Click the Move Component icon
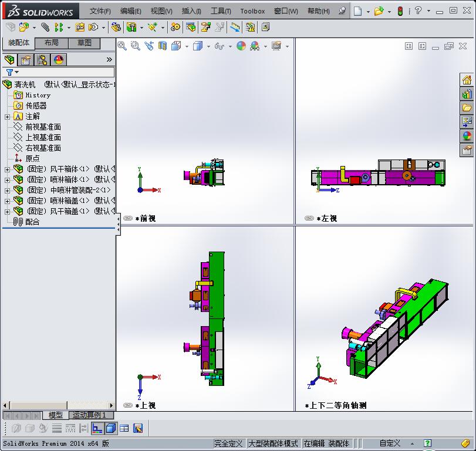Image resolution: width=476 pixels, height=451 pixels. (93, 28)
